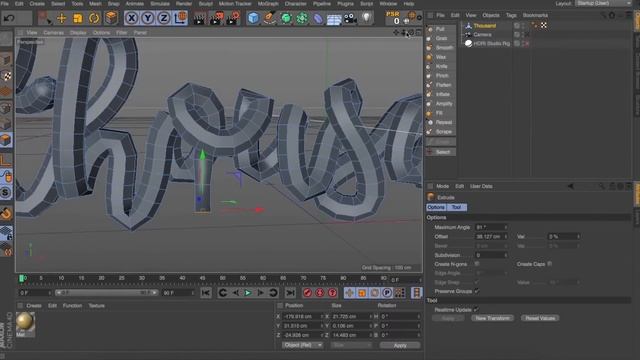Click frame 45 on the timeline ruler
The height and width of the screenshot is (360, 640).
click(202, 278)
